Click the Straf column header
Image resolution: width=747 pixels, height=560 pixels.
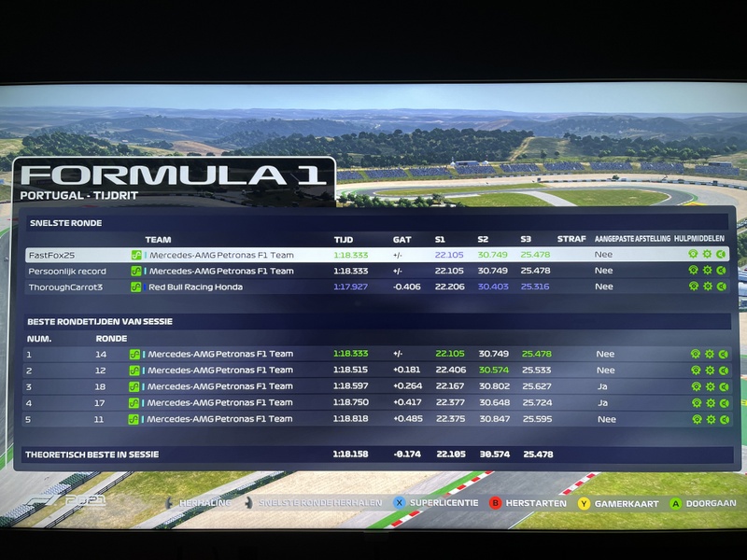coord(571,239)
